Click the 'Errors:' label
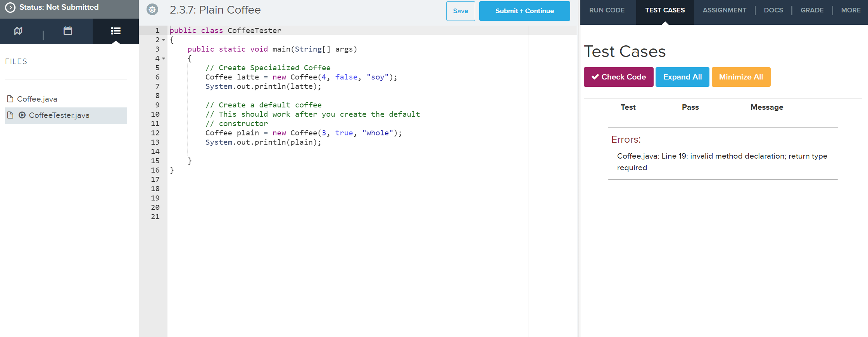The height and width of the screenshot is (337, 868). 626,140
